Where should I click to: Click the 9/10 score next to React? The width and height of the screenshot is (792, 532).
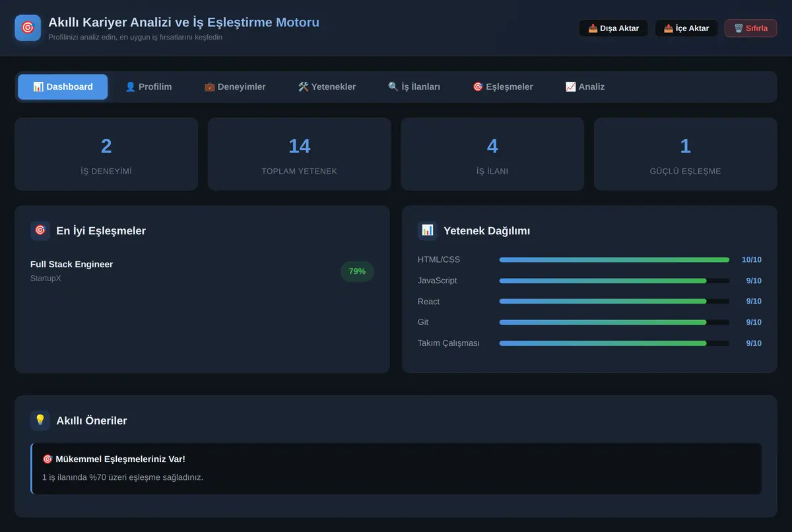click(x=754, y=302)
